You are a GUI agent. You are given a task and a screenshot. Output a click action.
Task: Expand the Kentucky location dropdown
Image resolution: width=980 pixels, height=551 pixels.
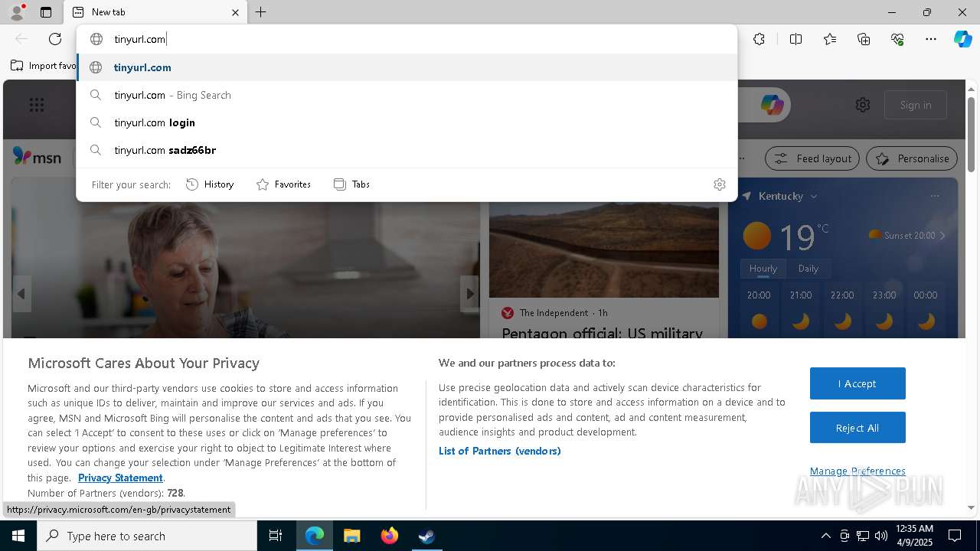814,197
